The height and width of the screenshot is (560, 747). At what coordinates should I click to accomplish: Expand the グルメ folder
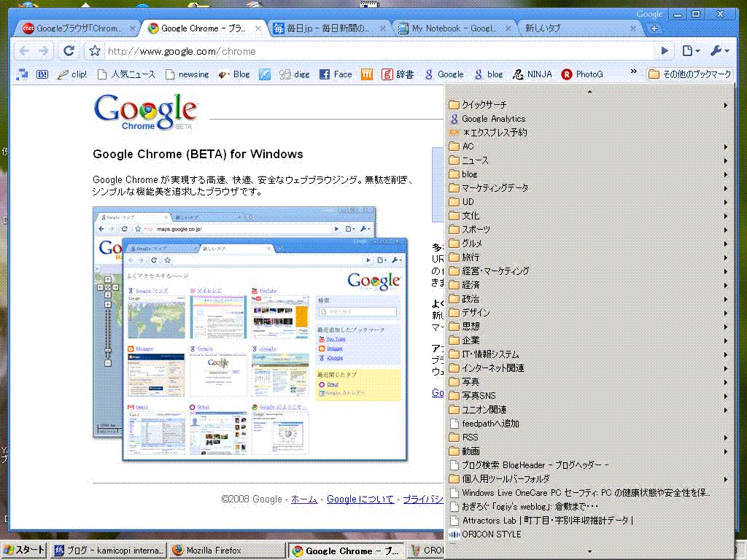pyautogui.click(x=589, y=244)
